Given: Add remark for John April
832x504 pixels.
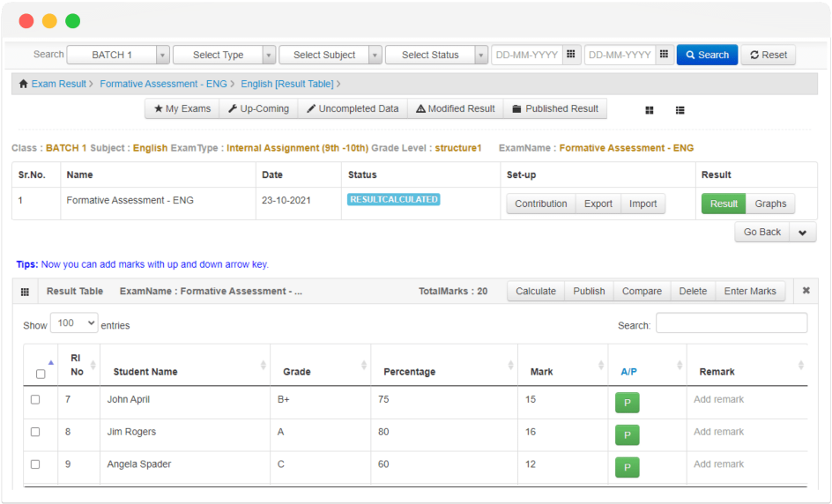Looking at the screenshot, I should [x=718, y=399].
